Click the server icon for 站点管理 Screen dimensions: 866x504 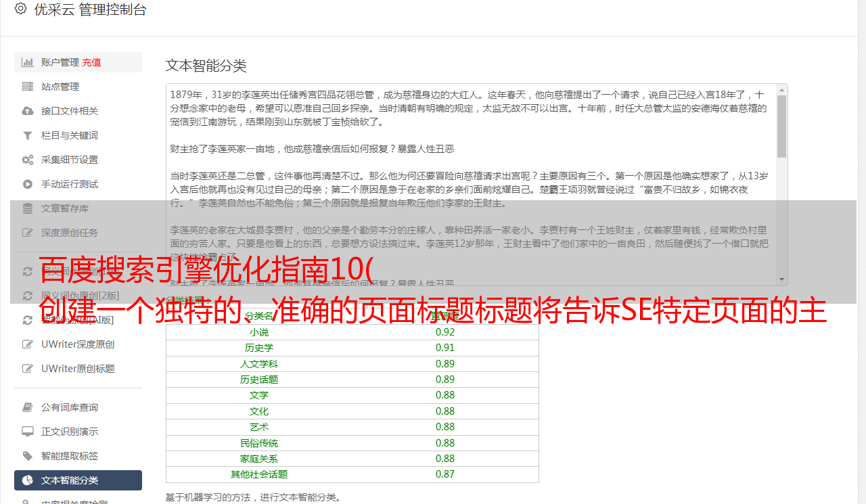pos(27,87)
